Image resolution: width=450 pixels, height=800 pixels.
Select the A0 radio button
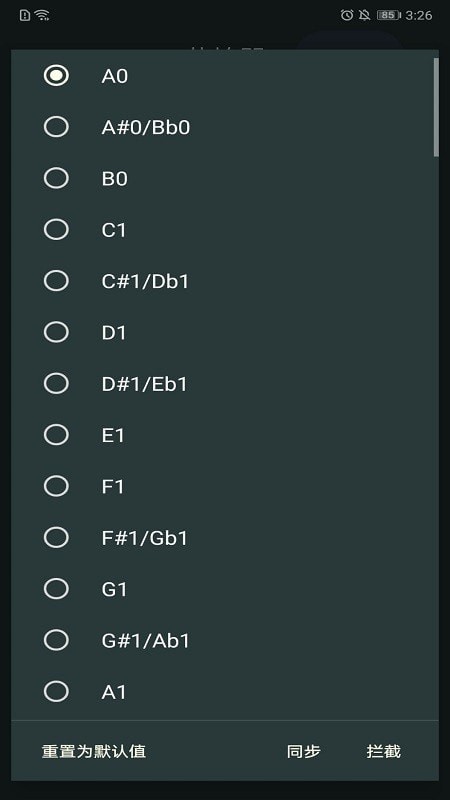tap(56, 76)
